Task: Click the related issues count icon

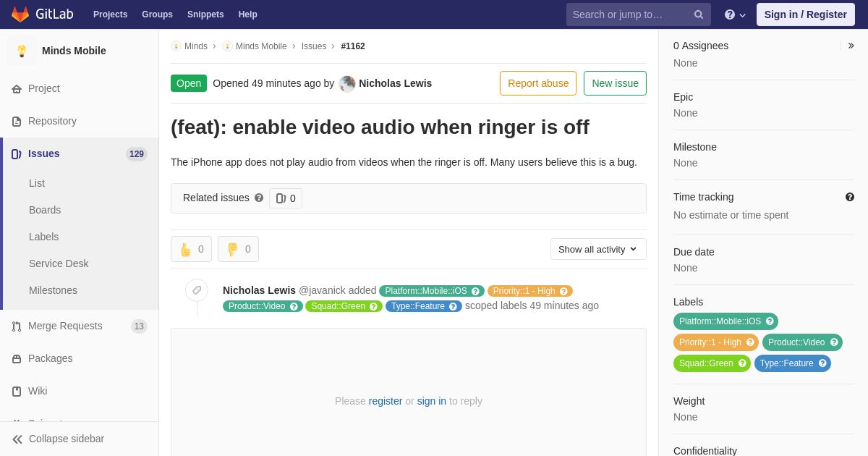Action: [x=281, y=198]
